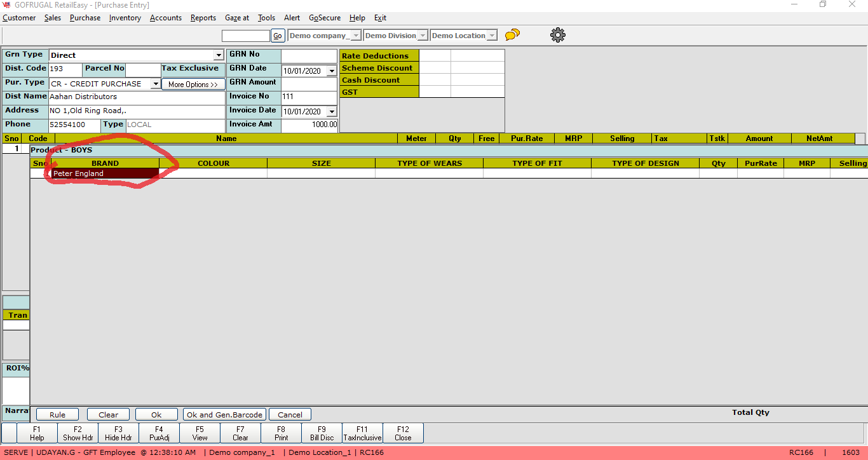Click the F3 Hide Hdr button
Image resolution: width=868 pixels, height=460 pixels.
tap(118, 433)
